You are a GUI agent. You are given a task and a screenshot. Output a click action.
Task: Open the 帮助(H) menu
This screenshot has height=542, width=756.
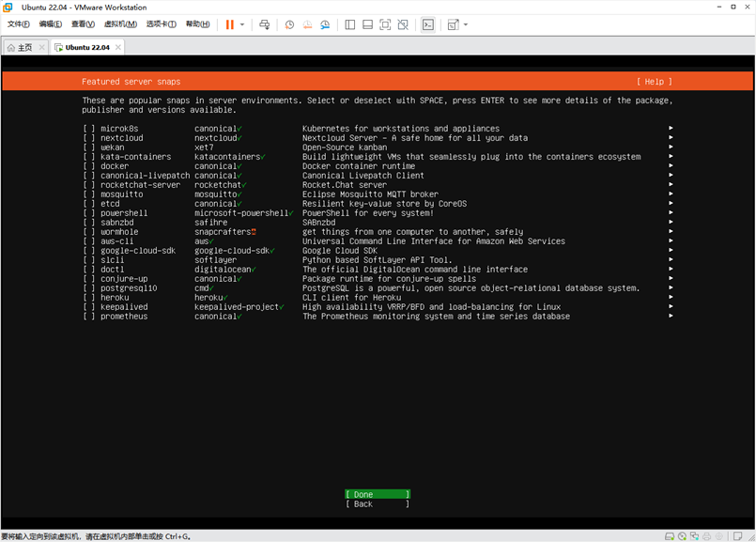coord(197,24)
